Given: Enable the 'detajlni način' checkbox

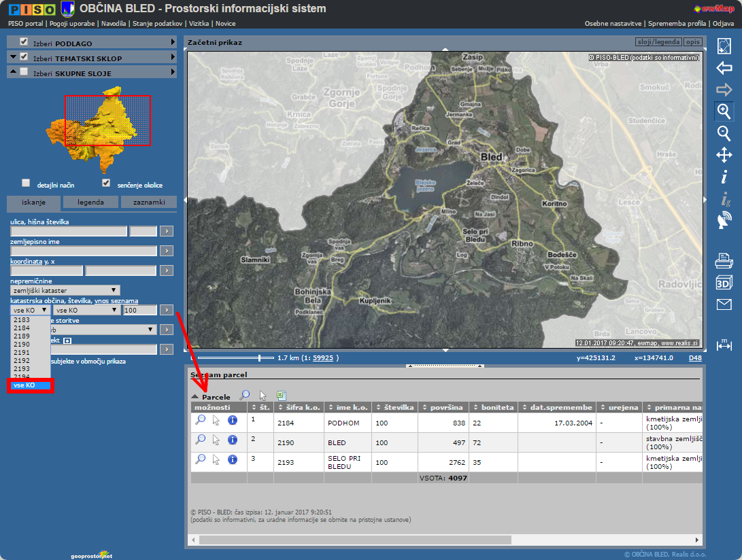Looking at the screenshot, I should coord(26,183).
